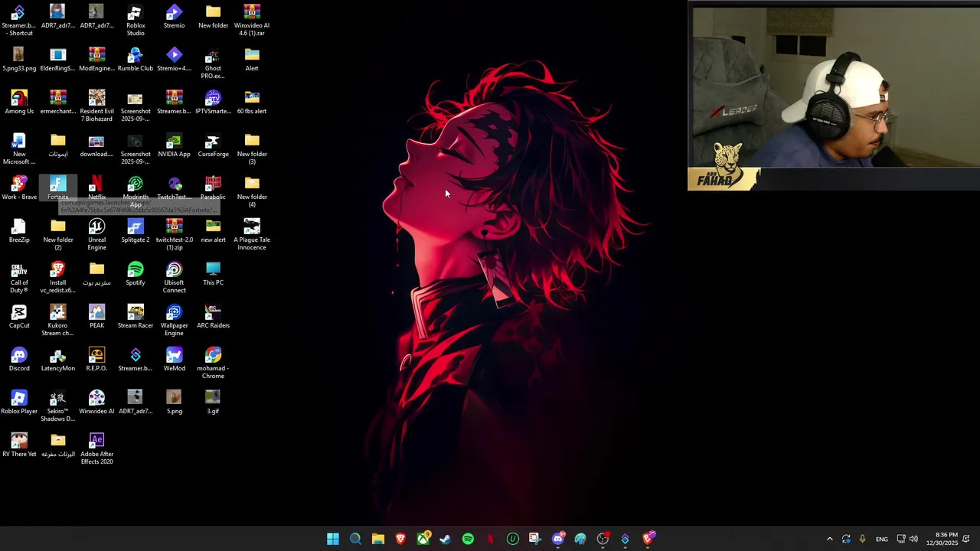Screen dimensions: 980x551
Task: Select the Work - Brave desktop shortcut
Action: [19, 188]
